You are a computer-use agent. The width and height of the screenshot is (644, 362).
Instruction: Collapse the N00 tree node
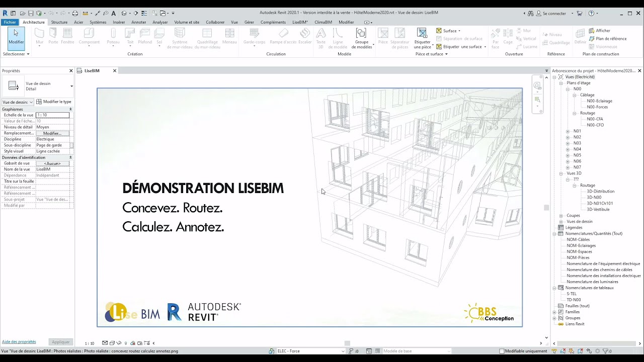click(568, 89)
